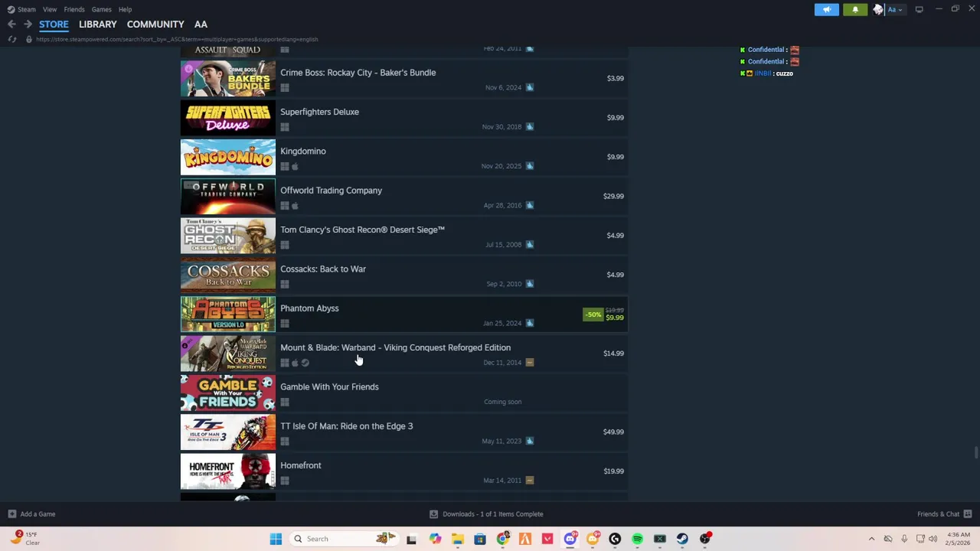Open Superfighters Deluxe thumbnail
Viewport: 980px width, 551px height.
228,118
